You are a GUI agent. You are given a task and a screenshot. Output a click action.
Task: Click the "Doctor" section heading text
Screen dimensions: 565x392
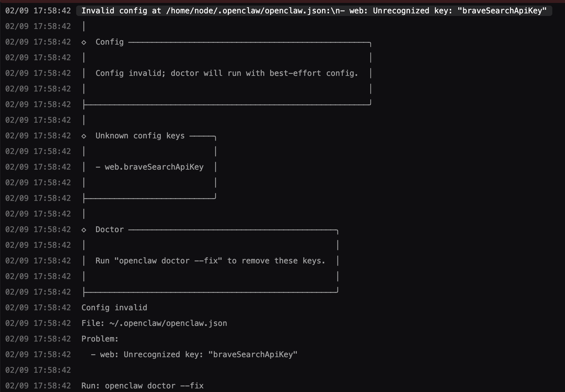109,230
